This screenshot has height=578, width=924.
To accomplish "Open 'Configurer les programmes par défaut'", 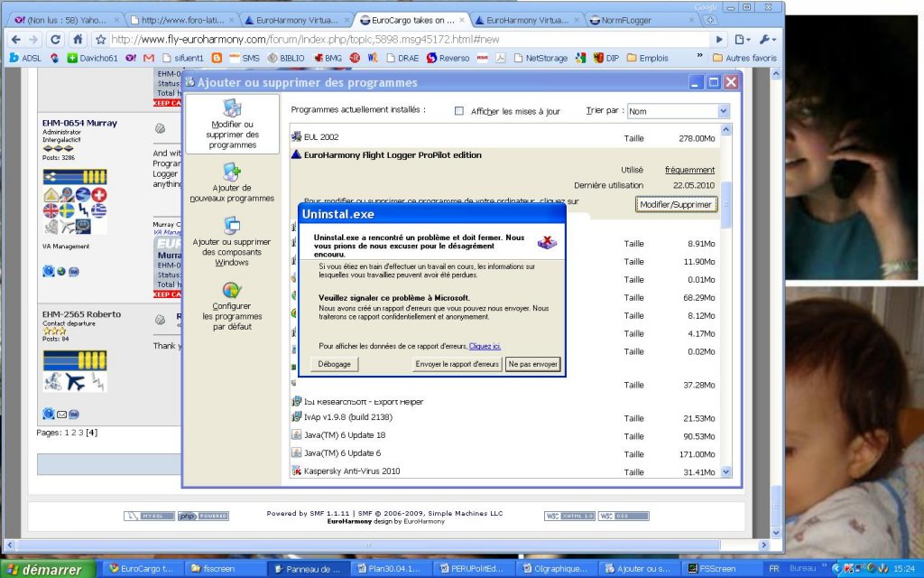I will coord(232,305).
